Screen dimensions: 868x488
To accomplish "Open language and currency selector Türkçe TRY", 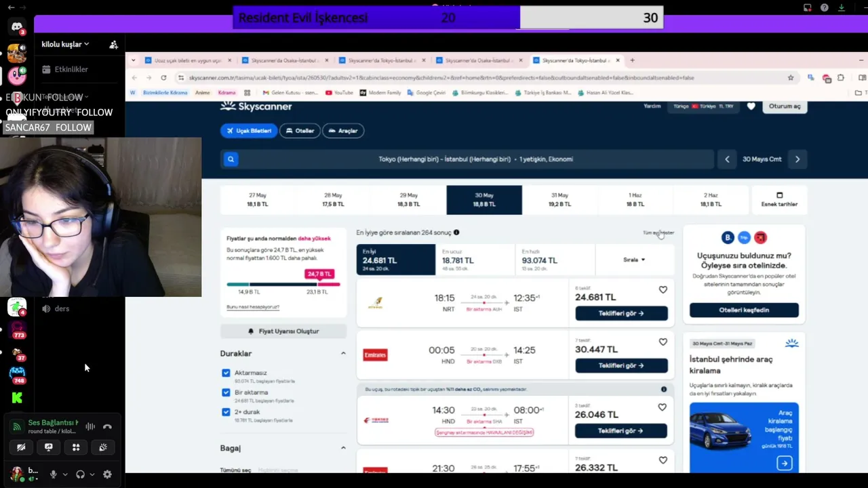I will point(704,106).
